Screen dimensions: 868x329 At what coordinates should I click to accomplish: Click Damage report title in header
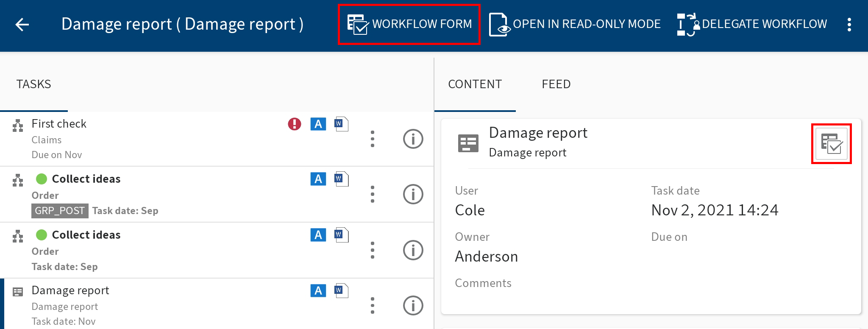click(182, 24)
